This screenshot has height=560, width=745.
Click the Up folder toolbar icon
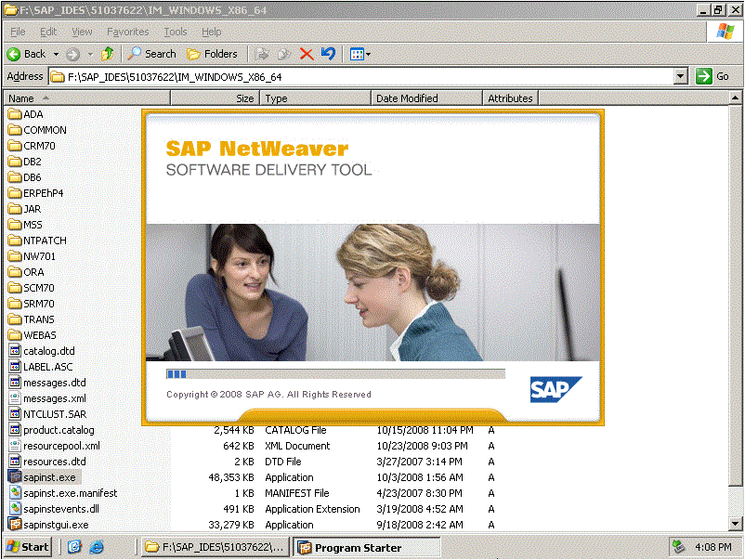[108, 54]
